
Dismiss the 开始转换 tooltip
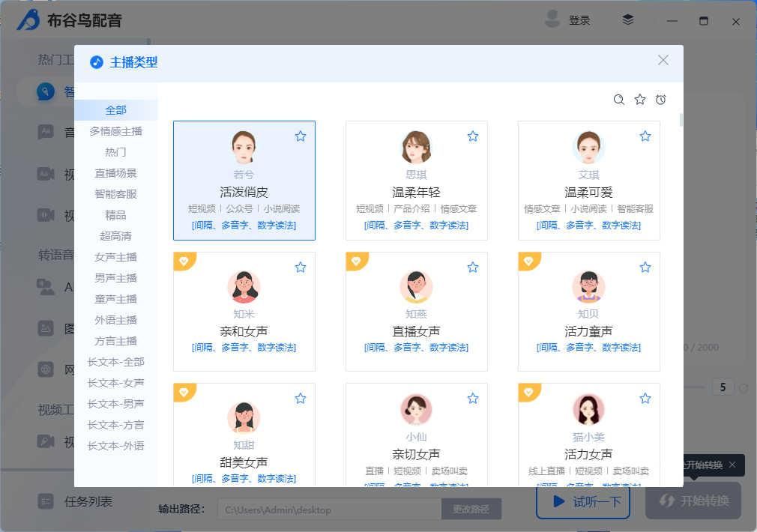pyautogui.click(x=732, y=465)
